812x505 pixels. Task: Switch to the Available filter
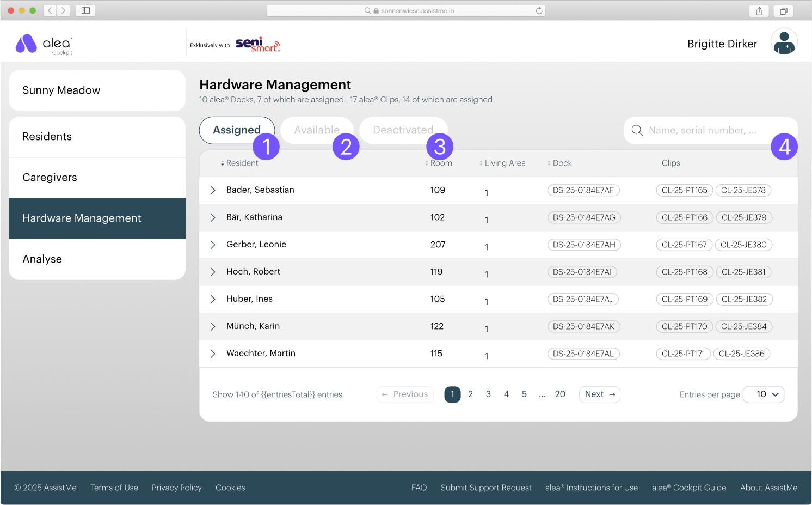[x=317, y=130]
